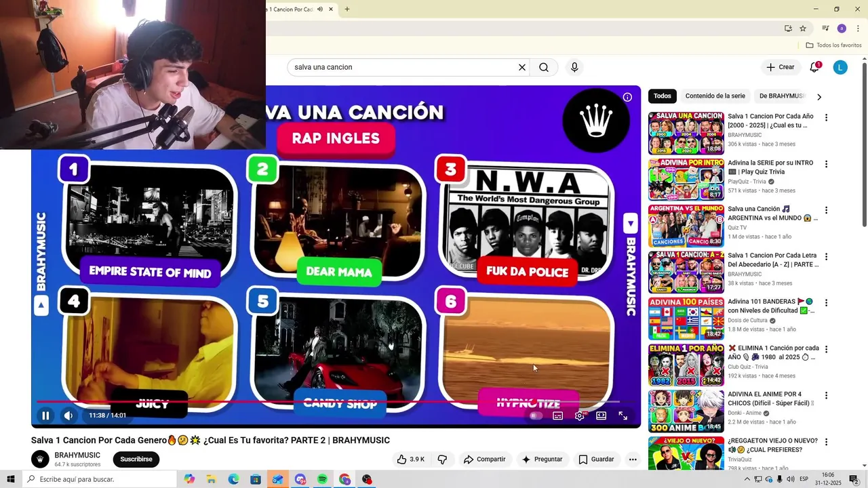Close the current browser tab
868x488 pixels.
tap(331, 9)
